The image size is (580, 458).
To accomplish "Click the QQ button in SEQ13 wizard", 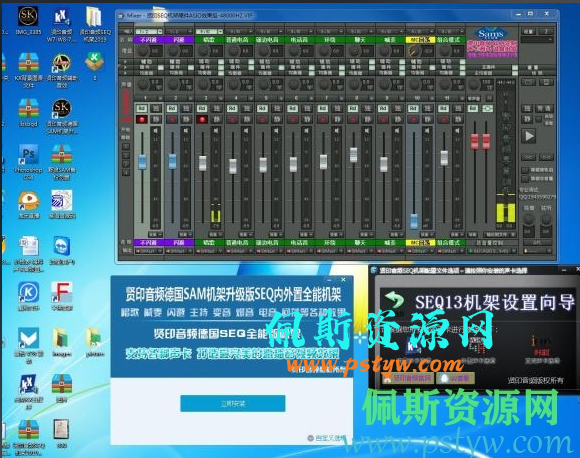I will 454,378.
